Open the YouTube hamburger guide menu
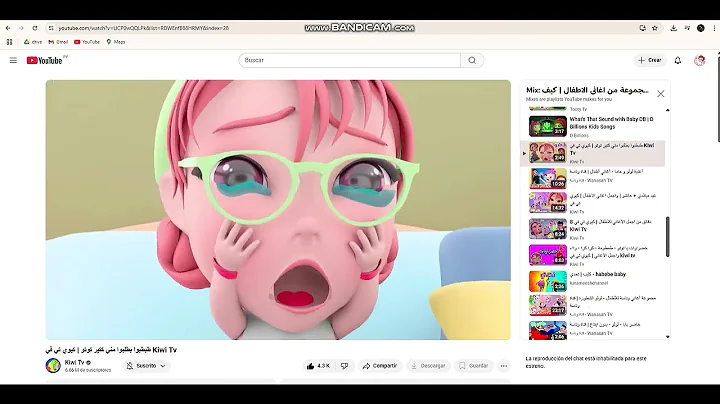Image resolution: width=720 pixels, height=404 pixels. tap(13, 60)
